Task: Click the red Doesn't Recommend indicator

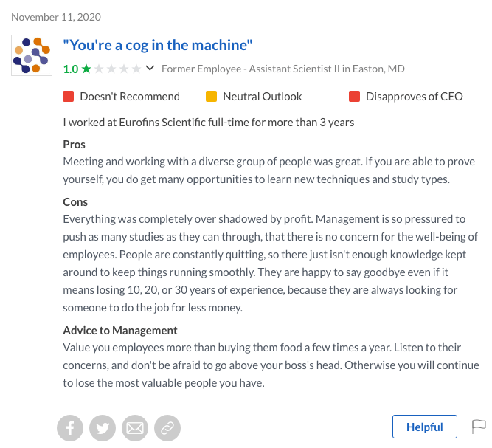Action: click(x=69, y=96)
